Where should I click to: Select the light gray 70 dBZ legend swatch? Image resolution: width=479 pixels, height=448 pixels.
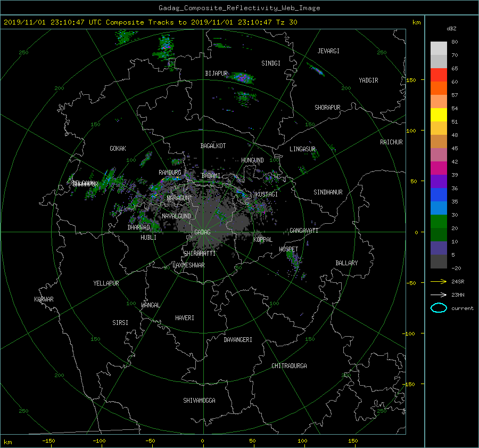(x=439, y=48)
